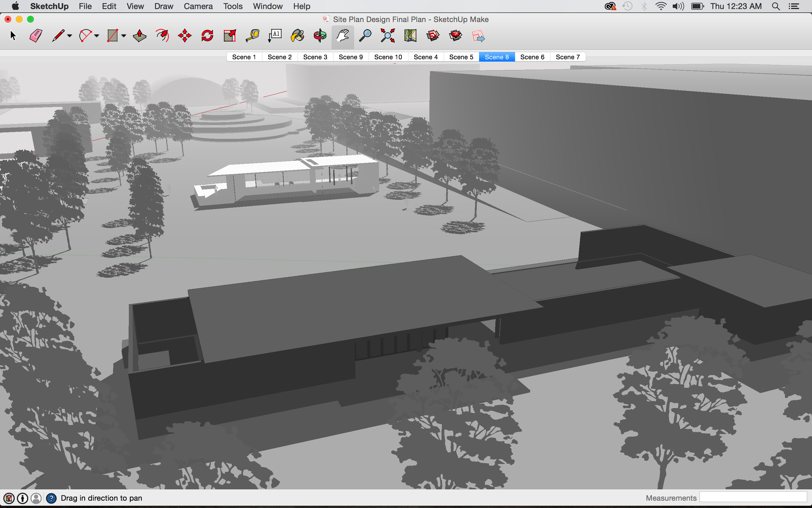Choose the Select arrow tool

tap(13, 36)
